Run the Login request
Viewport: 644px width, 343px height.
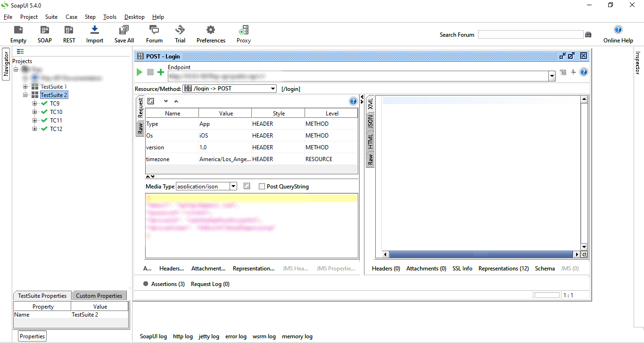tap(139, 72)
